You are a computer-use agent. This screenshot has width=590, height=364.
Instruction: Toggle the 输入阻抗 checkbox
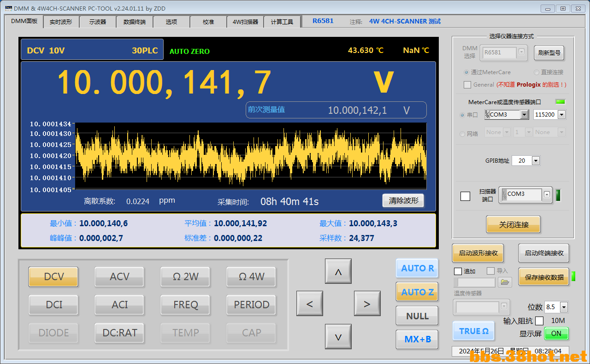click(539, 321)
